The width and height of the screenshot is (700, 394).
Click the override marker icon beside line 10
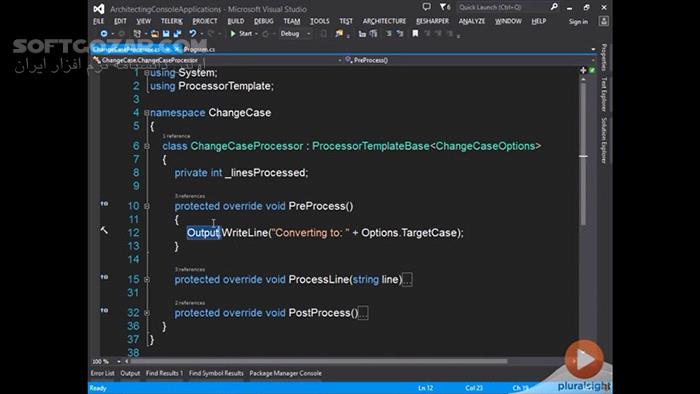[x=104, y=203]
